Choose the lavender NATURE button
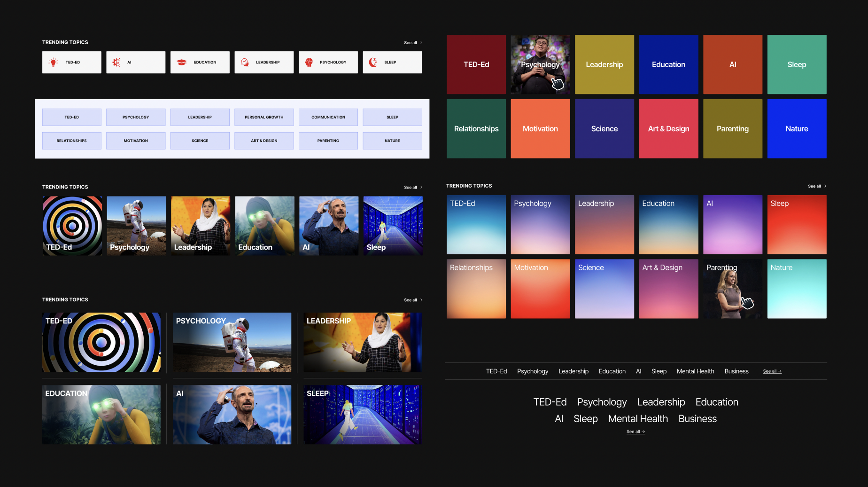 [x=392, y=141]
